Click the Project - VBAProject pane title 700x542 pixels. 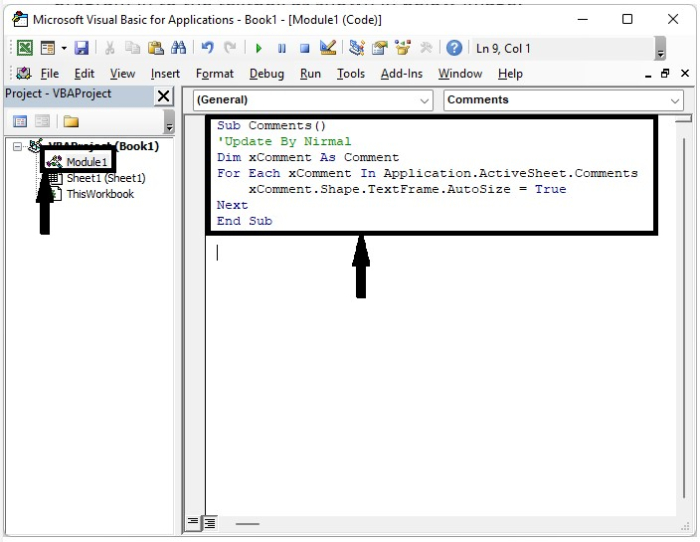[58, 93]
